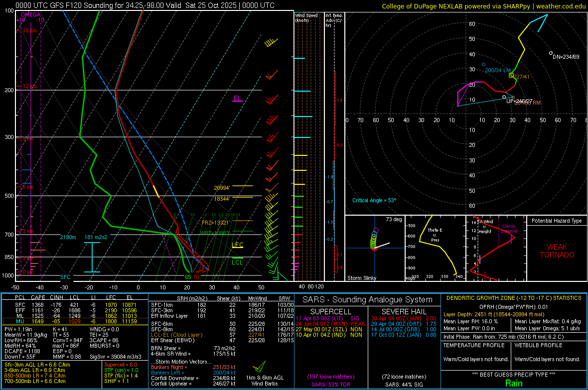588x390 pixels.
Task: Click the 227/41 yellow square marker
Action: [x=511, y=75]
